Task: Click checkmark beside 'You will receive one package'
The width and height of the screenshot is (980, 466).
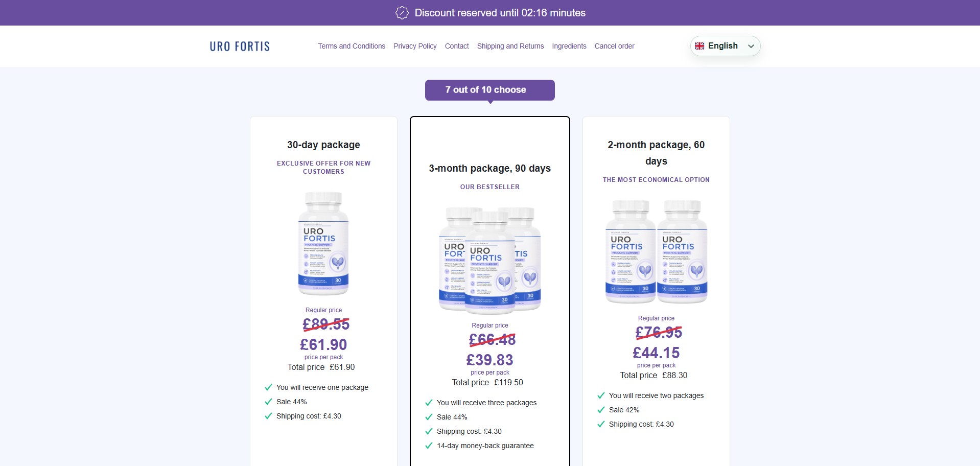Action: tap(268, 387)
